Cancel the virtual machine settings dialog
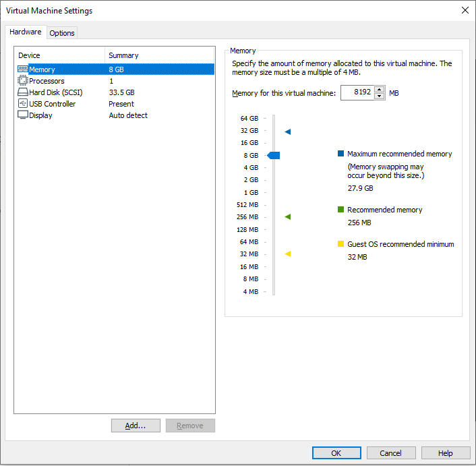This screenshot has height=466, width=476. tap(391, 453)
